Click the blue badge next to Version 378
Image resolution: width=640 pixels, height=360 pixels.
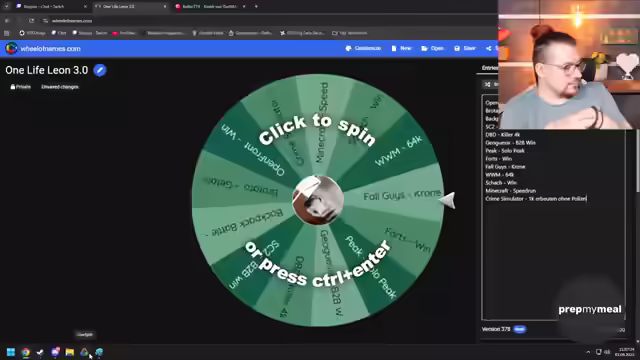(x=520, y=329)
